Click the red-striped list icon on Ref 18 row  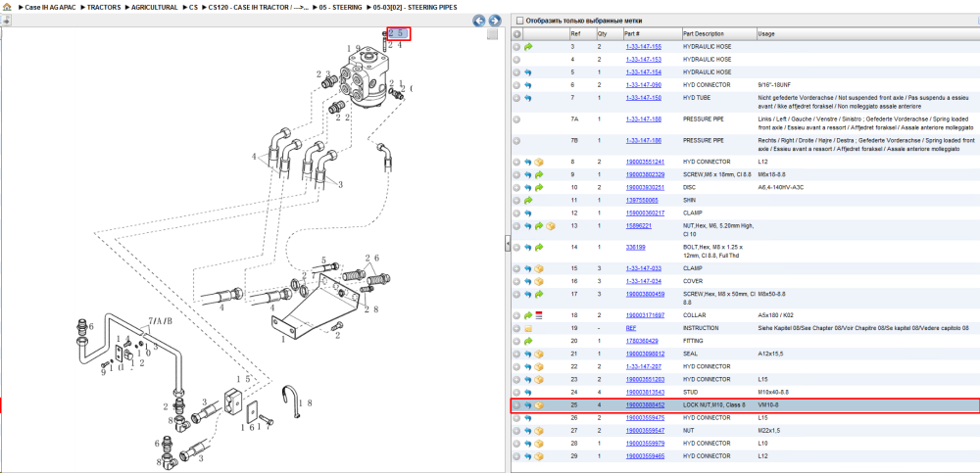click(539, 315)
